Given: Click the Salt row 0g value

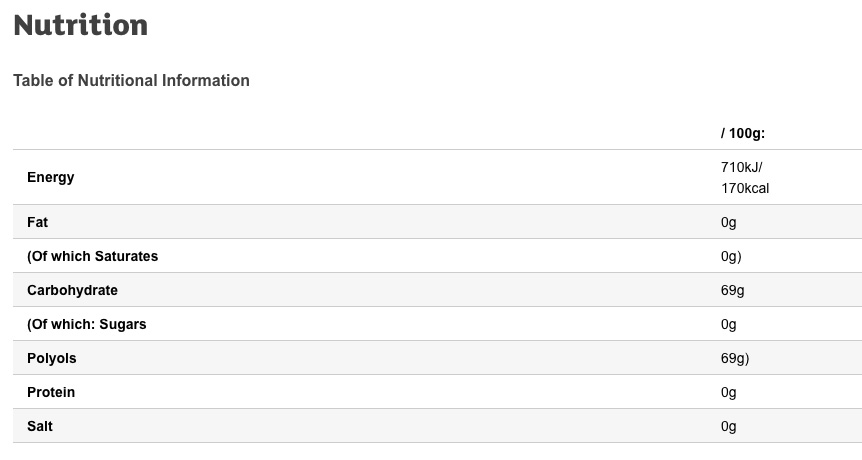Looking at the screenshot, I should point(728,426).
